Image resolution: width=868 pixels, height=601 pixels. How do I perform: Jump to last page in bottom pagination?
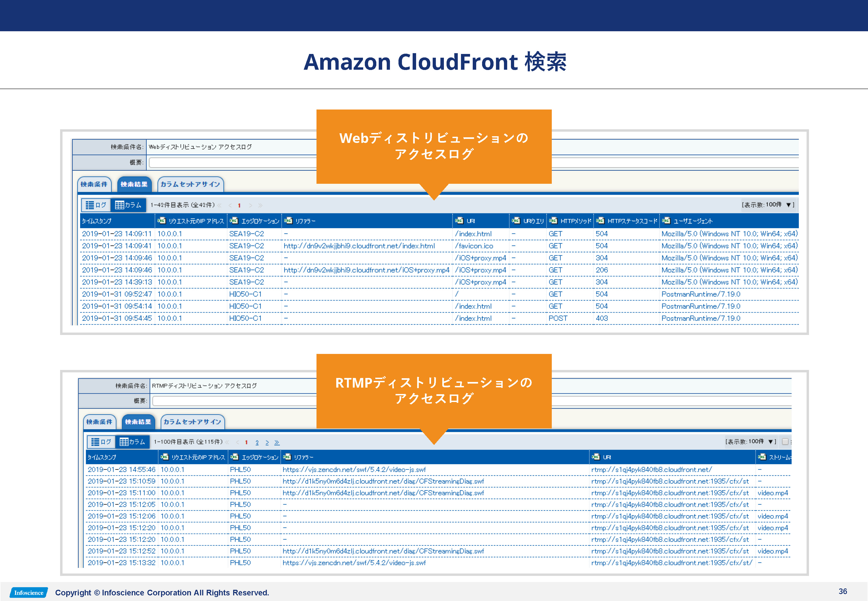click(277, 442)
